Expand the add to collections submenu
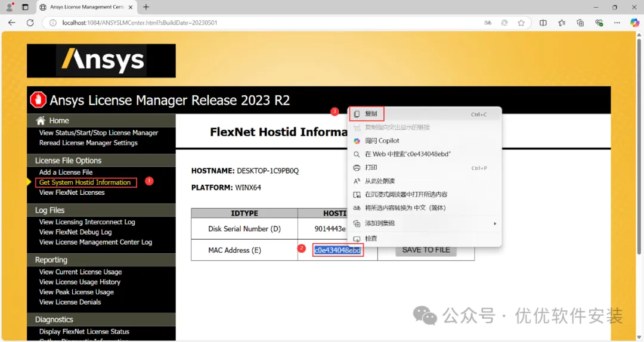Image resolution: width=644 pixels, height=342 pixels. coord(425,223)
